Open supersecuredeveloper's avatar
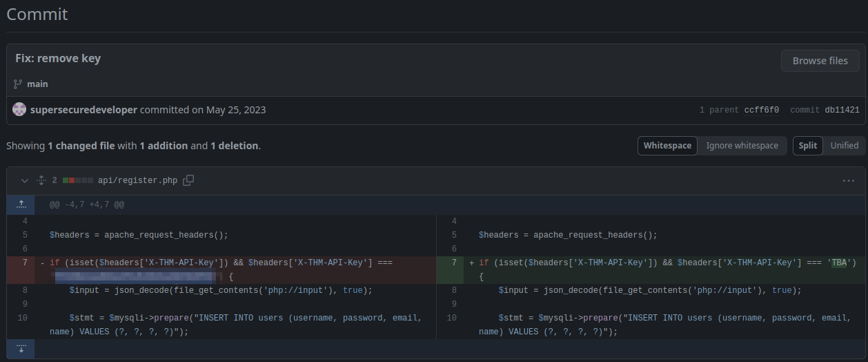Screen dimensions: 868x362 click(x=19, y=109)
